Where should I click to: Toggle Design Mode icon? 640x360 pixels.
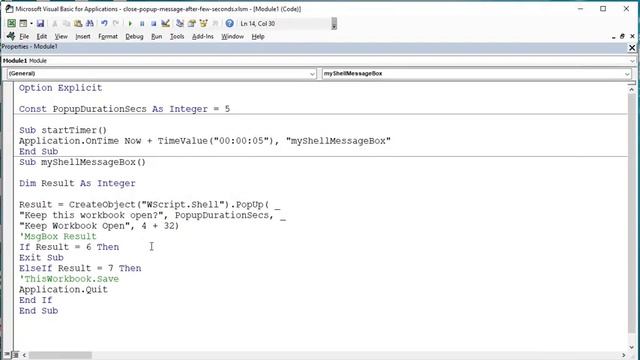165,24
